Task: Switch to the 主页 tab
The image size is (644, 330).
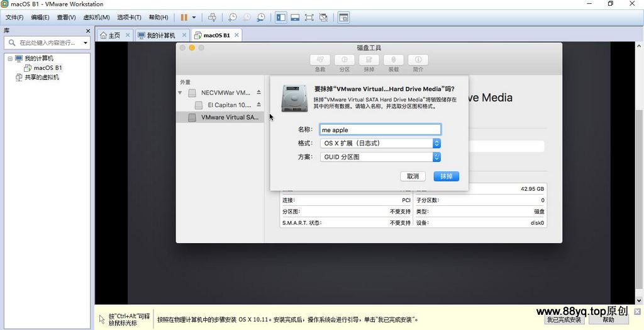Action: [x=111, y=35]
